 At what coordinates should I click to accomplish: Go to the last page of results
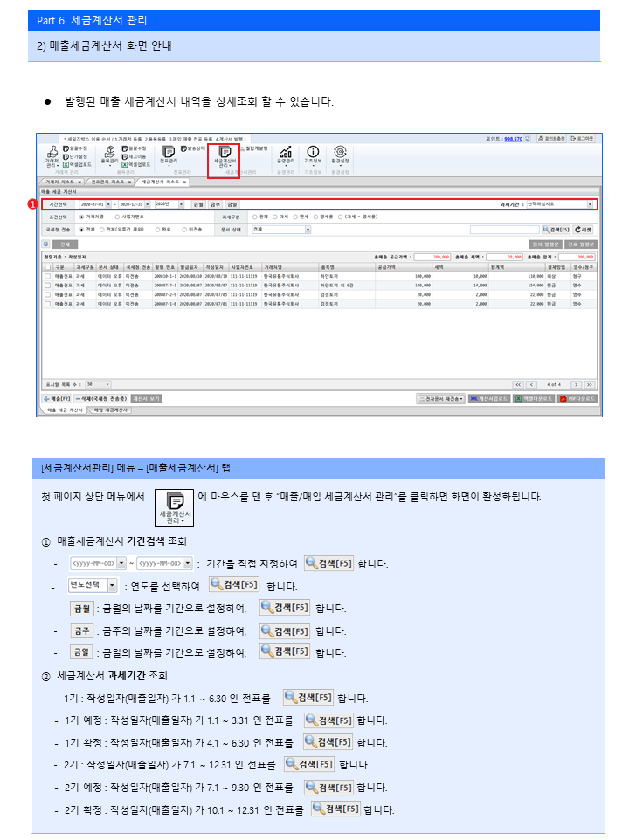click(590, 385)
